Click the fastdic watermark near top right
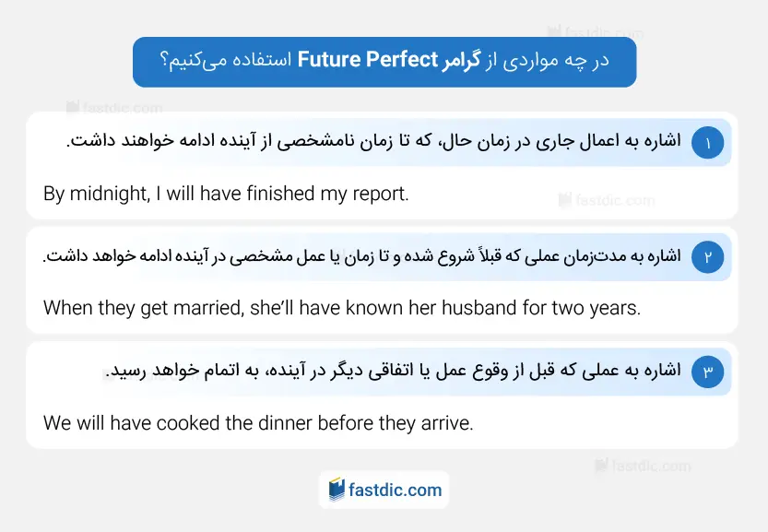 click(x=596, y=33)
